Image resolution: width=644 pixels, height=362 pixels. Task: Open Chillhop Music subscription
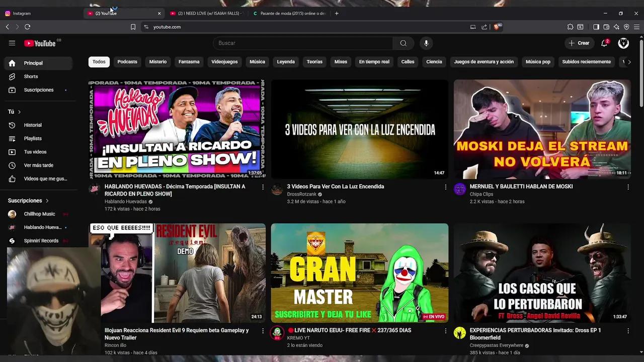[38, 214]
